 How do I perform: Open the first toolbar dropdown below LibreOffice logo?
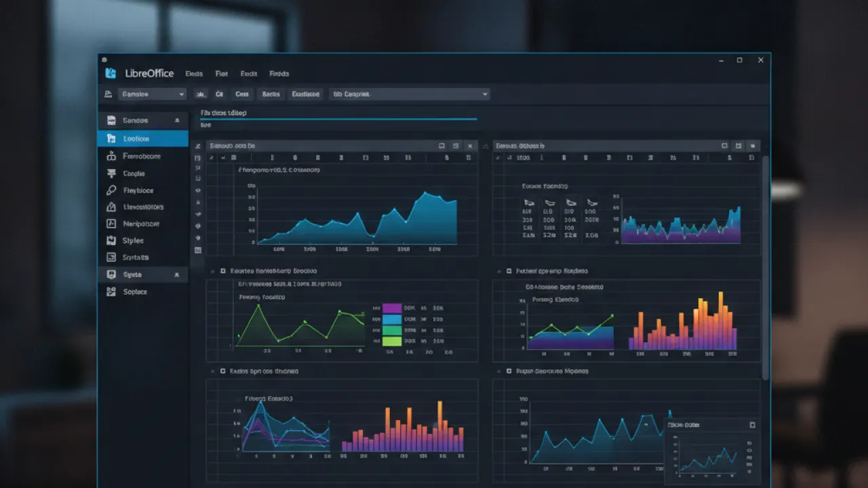click(152, 94)
